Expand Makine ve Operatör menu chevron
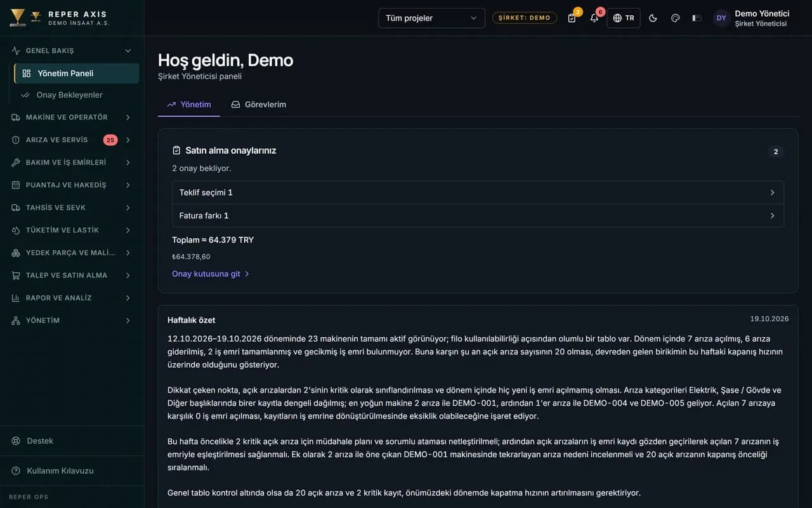The image size is (812, 508). [x=128, y=117]
